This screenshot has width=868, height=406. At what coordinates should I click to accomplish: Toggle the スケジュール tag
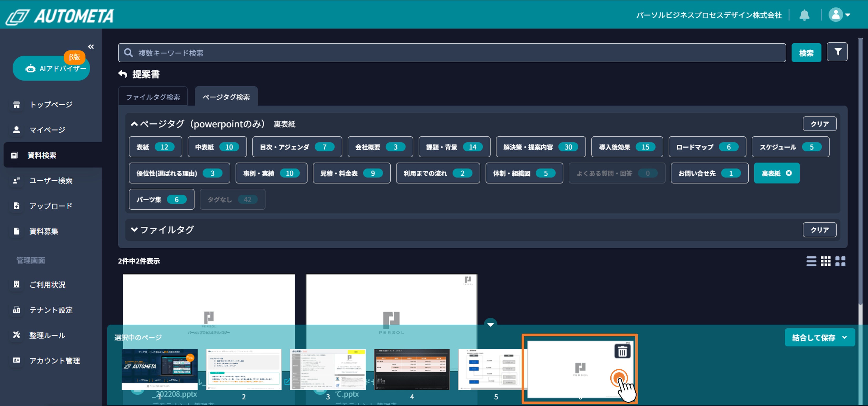tap(790, 147)
